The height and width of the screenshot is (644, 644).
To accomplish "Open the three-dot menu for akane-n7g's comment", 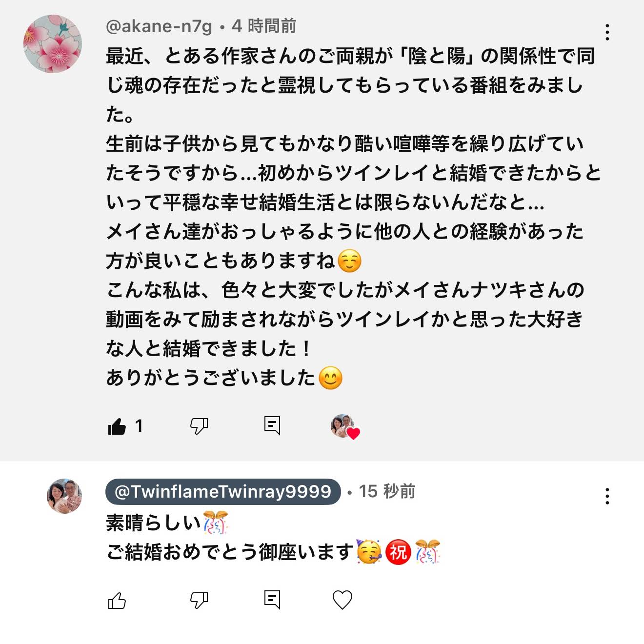I will pyautogui.click(x=607, y=32).
